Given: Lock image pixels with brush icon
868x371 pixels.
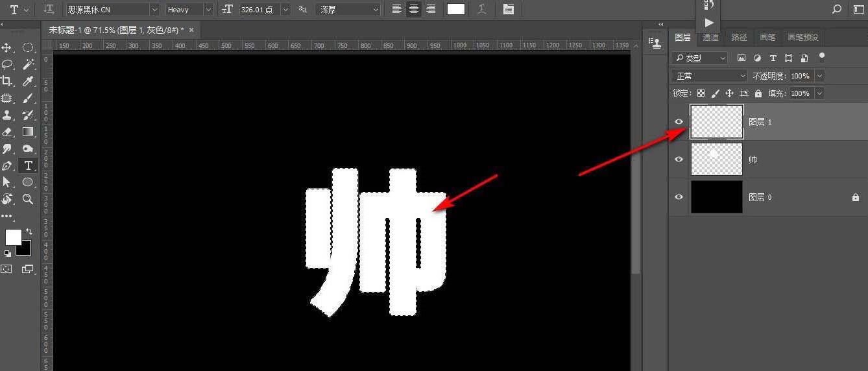Looking at the screenshot, I should [715, 93].
